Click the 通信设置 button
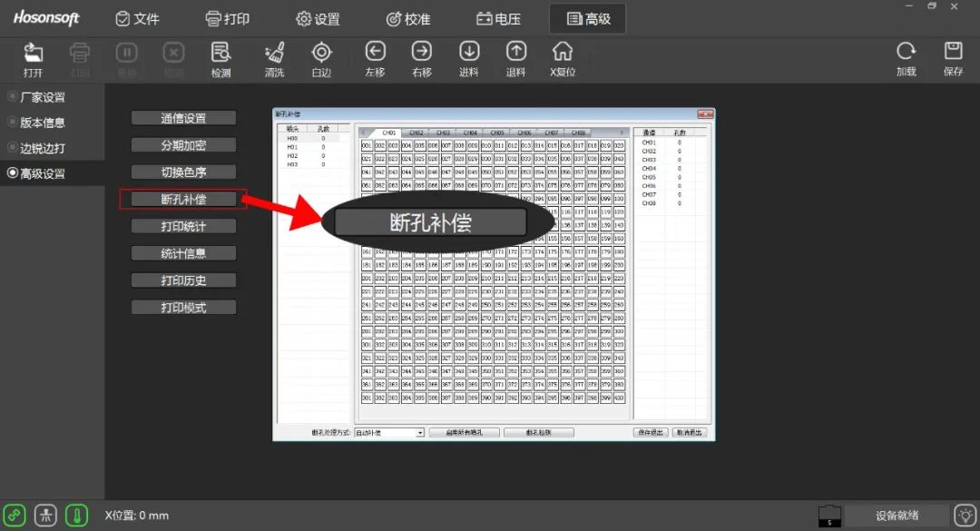Image resolution: width=980 pixels, height=531 pixels. [183, 118]
